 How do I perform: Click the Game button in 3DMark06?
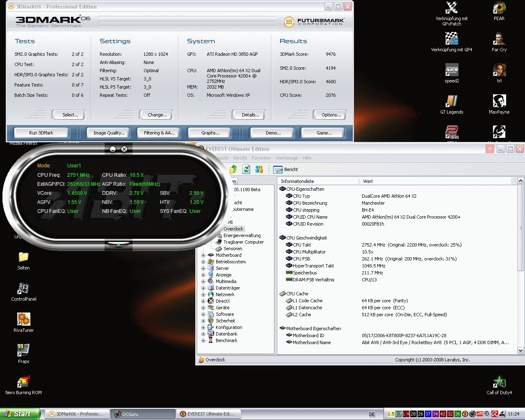(x=324, y=133)
